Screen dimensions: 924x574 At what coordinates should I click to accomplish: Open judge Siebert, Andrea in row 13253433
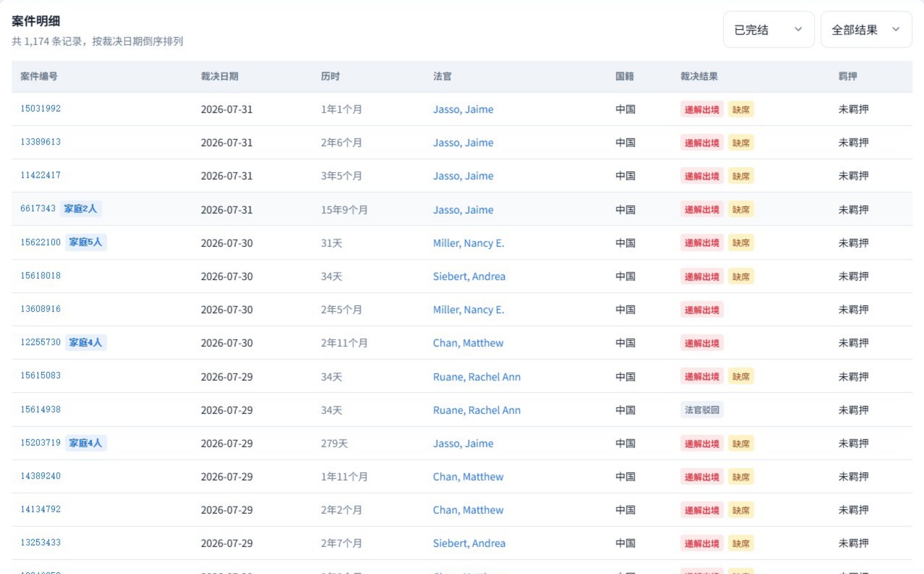click(x=469, y=544)
